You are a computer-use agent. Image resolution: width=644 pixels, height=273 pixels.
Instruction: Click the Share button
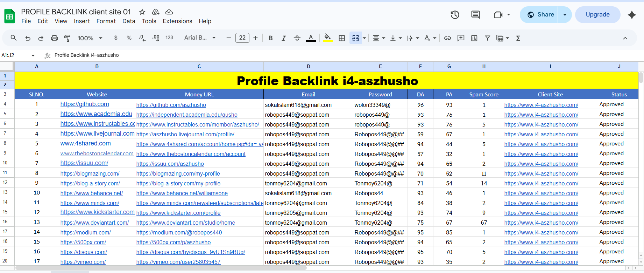tap(539, 15)
